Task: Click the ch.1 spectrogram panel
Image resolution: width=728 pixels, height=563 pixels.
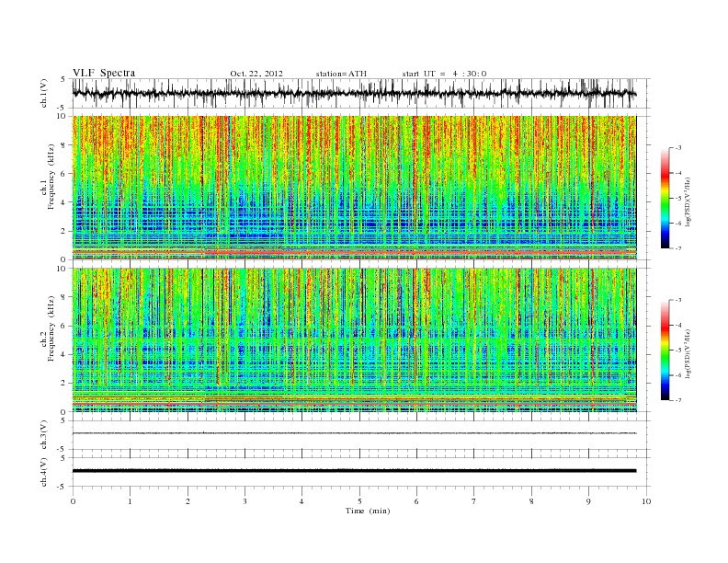Action: (354, 188)
